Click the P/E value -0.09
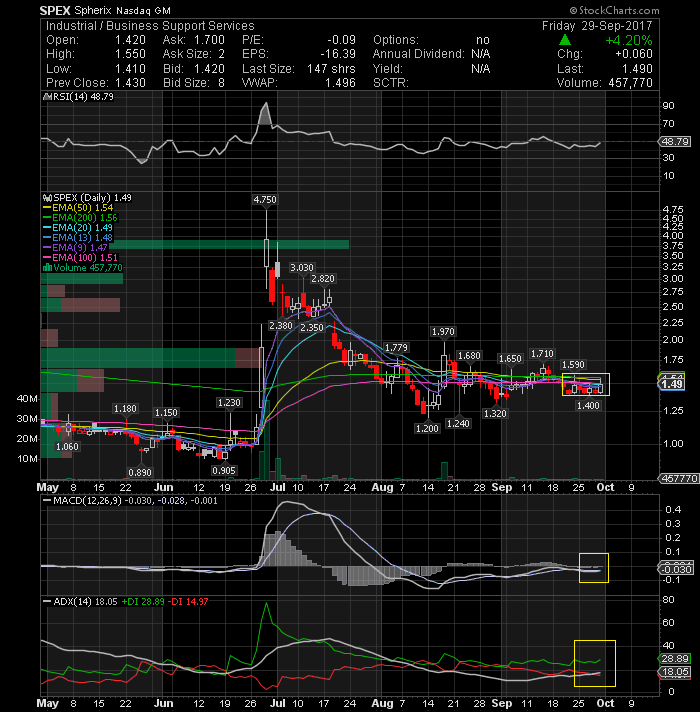 click(x=342, y=40)
